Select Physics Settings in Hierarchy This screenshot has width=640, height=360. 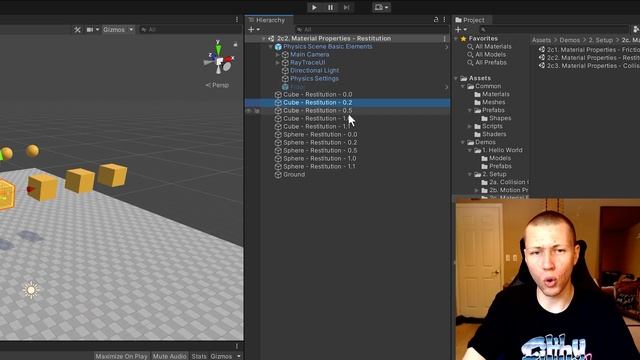314,78
